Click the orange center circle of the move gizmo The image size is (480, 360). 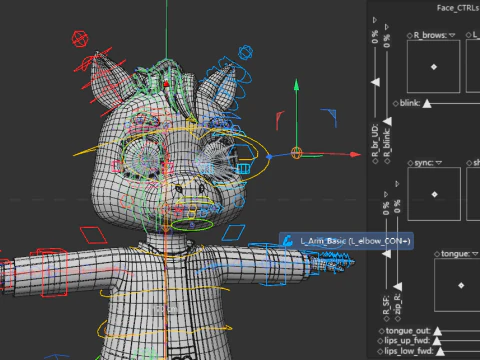(x=296, y=153)
